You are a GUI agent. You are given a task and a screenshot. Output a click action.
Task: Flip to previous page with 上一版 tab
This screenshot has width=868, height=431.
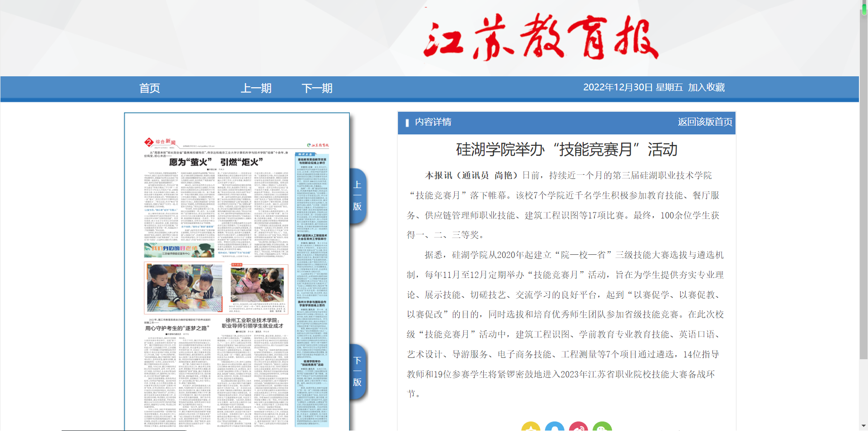coord(358,196)
